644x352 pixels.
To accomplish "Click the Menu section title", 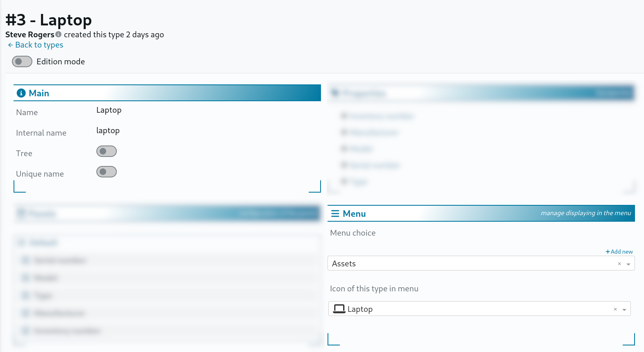I will 354,214.
